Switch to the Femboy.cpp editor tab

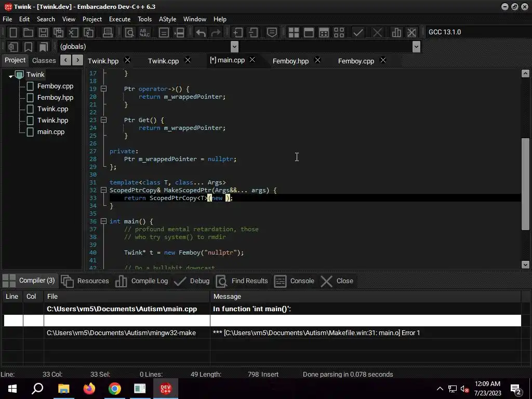pyautogui.click(x=356, y=61)
